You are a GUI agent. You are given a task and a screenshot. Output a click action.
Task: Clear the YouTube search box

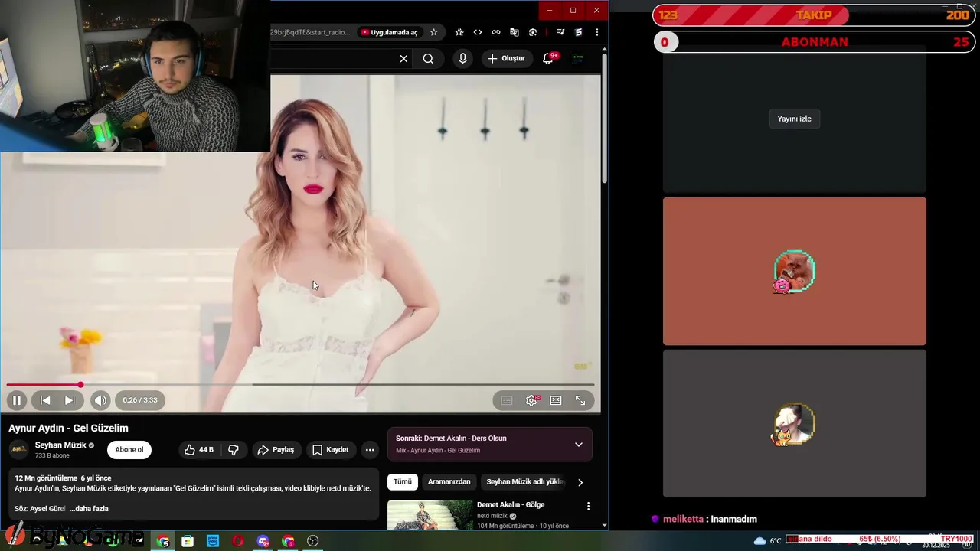[x=403, y=59]
